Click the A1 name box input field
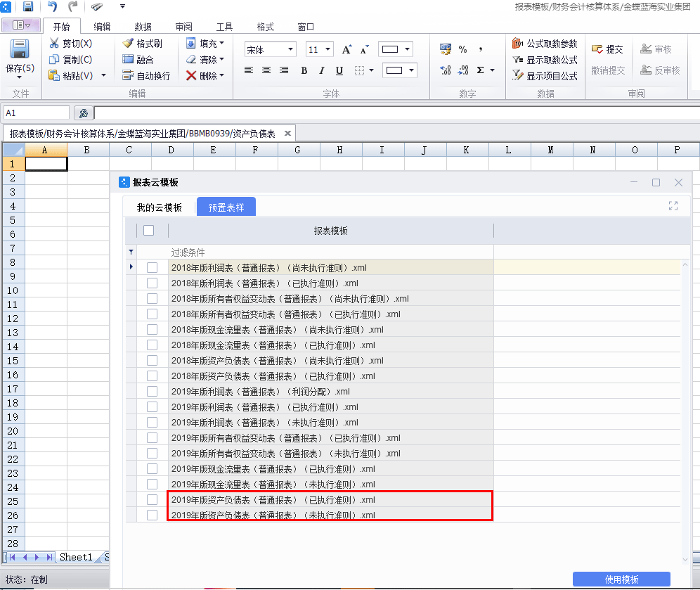700x590 pixels. pos(35,112)
